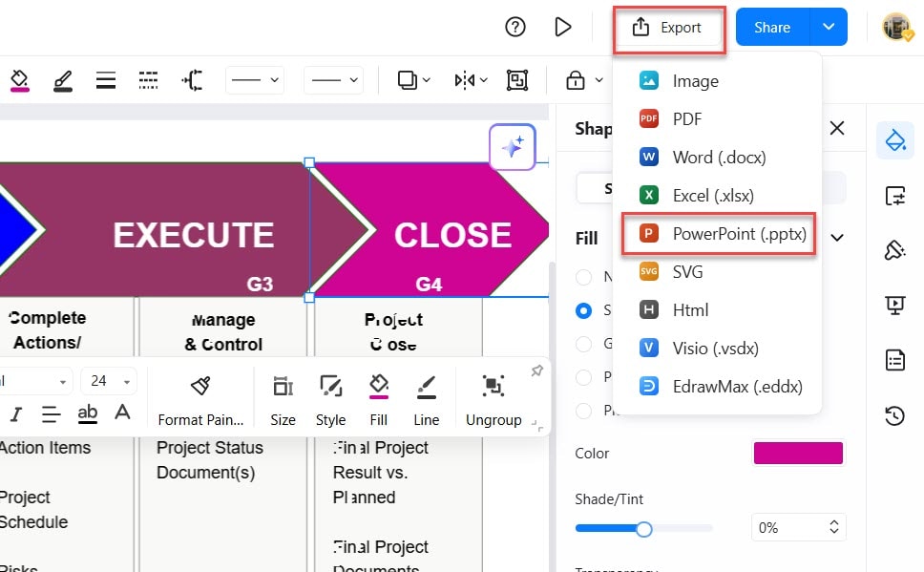This screenshot has height=572, width=924.
Task: Open the version history sidebar icon
Action: point(895,415)
